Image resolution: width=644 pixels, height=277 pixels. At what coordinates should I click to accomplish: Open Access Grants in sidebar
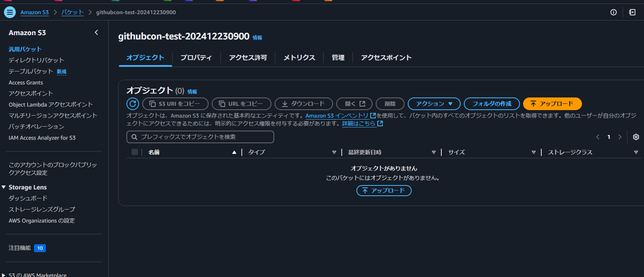pyautogui.click(x=26, y=82)
